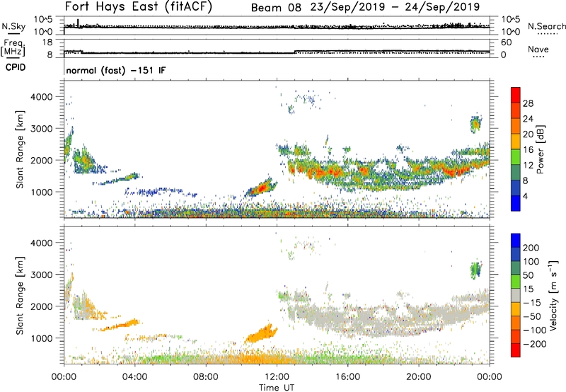Pick the red top segment of power colorbar
Screen dimensions: 566x392
516,95
